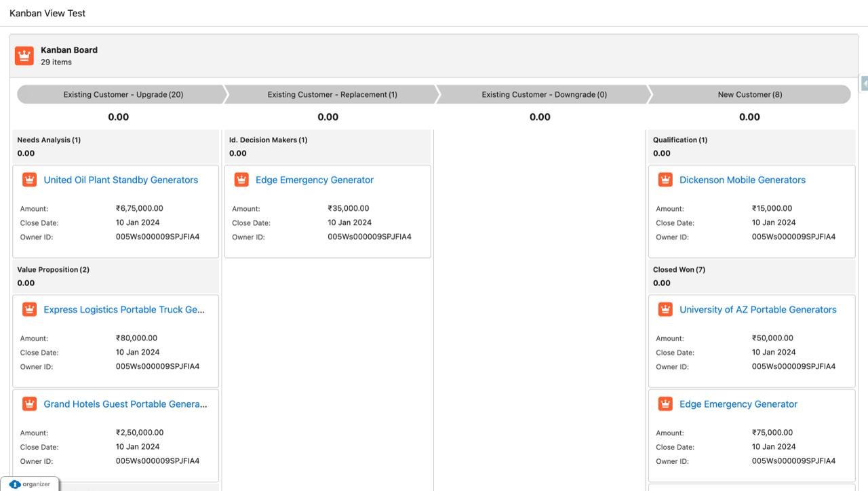
Task: Select the New Customer path stage
Action: tap(749, 94)
